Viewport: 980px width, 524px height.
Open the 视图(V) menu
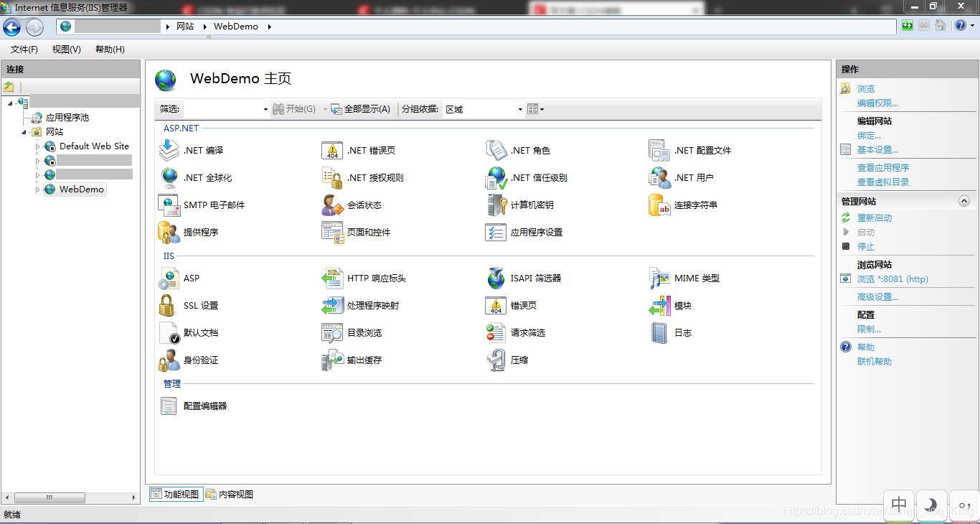click(x=67, y=50)
